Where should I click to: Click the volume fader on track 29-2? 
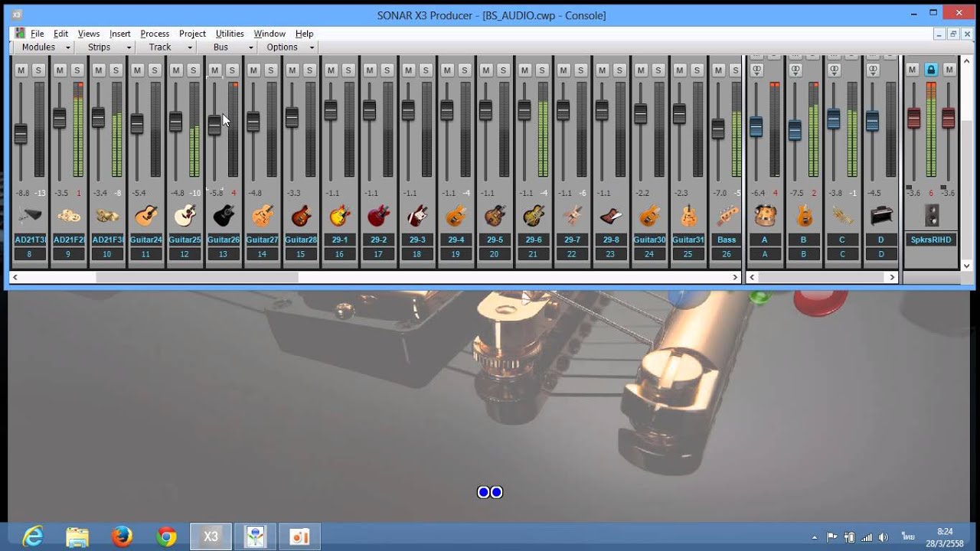pyautogui.click(x=370, y=111)
